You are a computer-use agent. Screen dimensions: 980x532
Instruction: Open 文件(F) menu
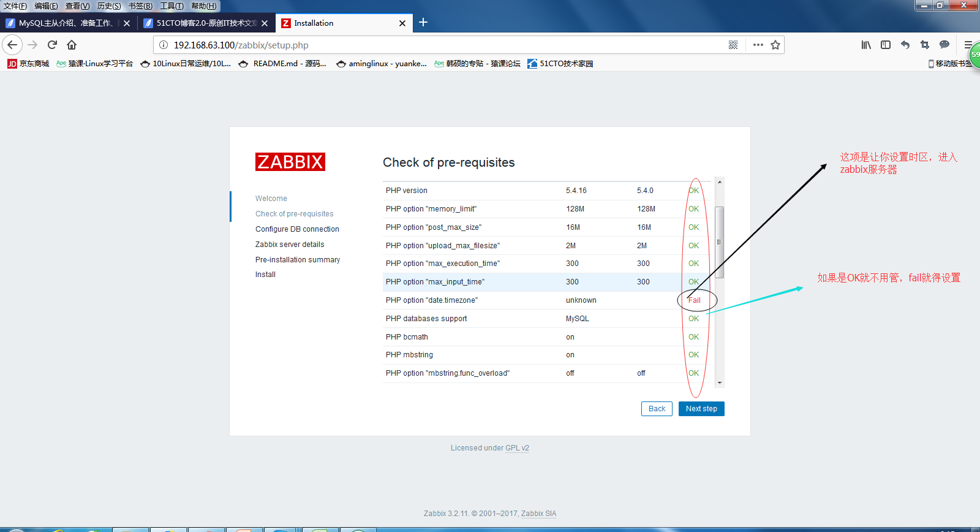15,6
